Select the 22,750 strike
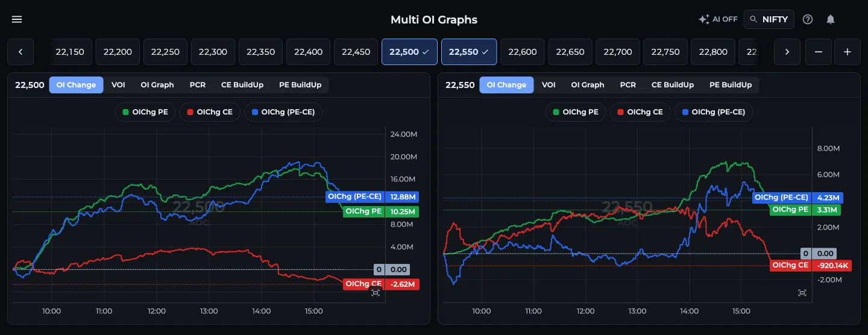The height and width of the screenshot is (335, 868). 665,52
